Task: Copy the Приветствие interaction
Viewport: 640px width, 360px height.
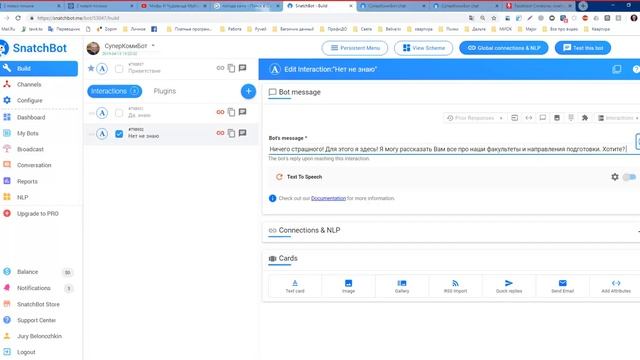Action: click(x=231, y=68)
